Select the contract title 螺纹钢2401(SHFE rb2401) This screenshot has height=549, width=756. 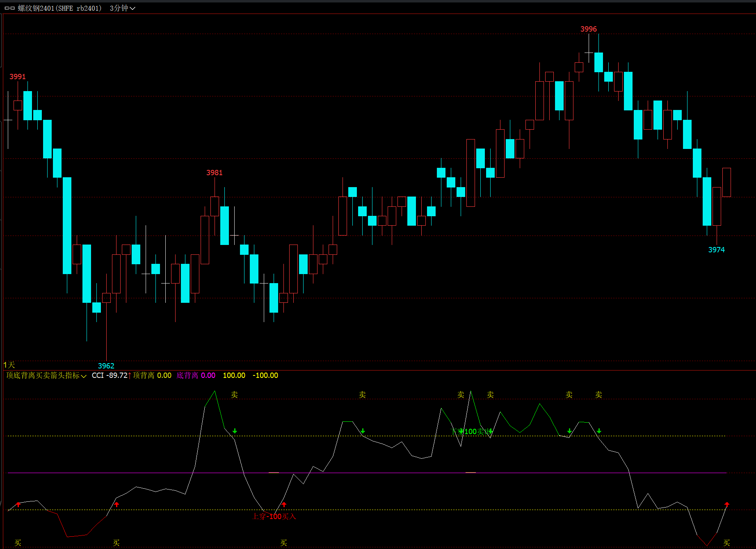click(59, 8)
